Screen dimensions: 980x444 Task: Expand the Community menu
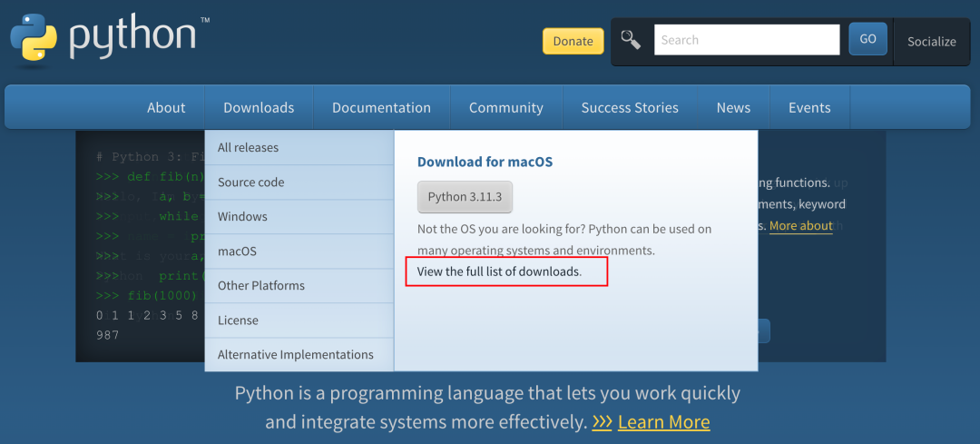[505, 107]
